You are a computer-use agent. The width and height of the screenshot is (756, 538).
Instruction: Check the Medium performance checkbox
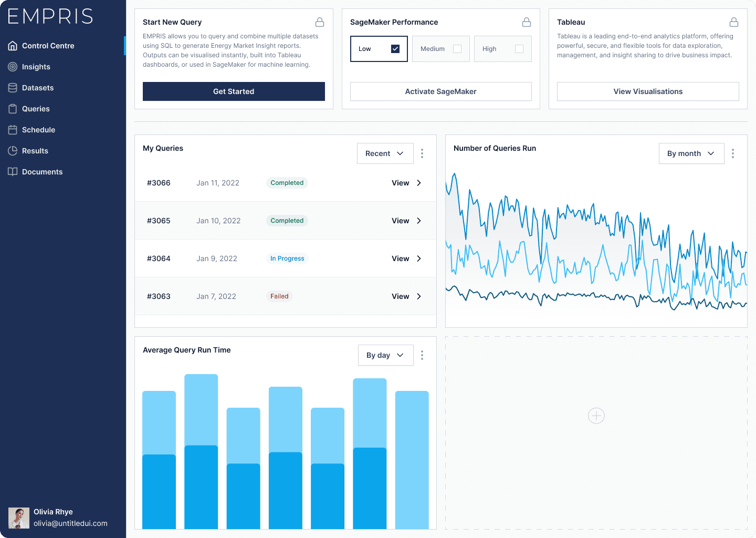pos(457,49)
